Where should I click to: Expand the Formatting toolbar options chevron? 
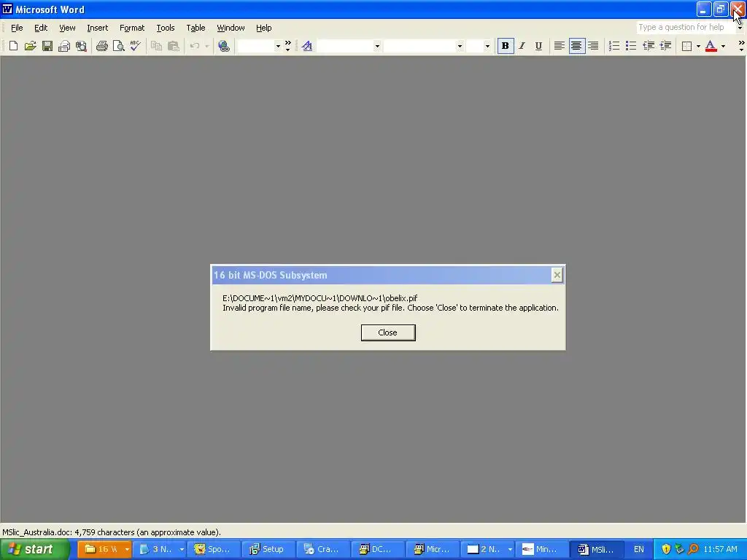741,46
